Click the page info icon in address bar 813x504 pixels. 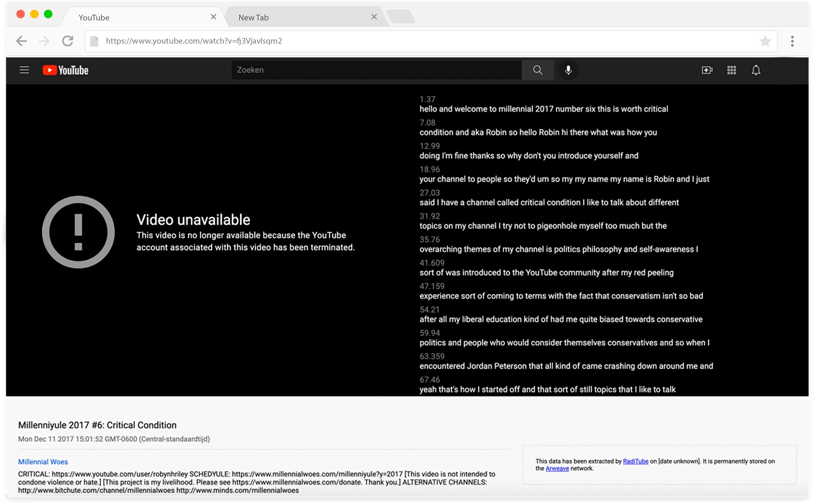(x=94, y=41)
